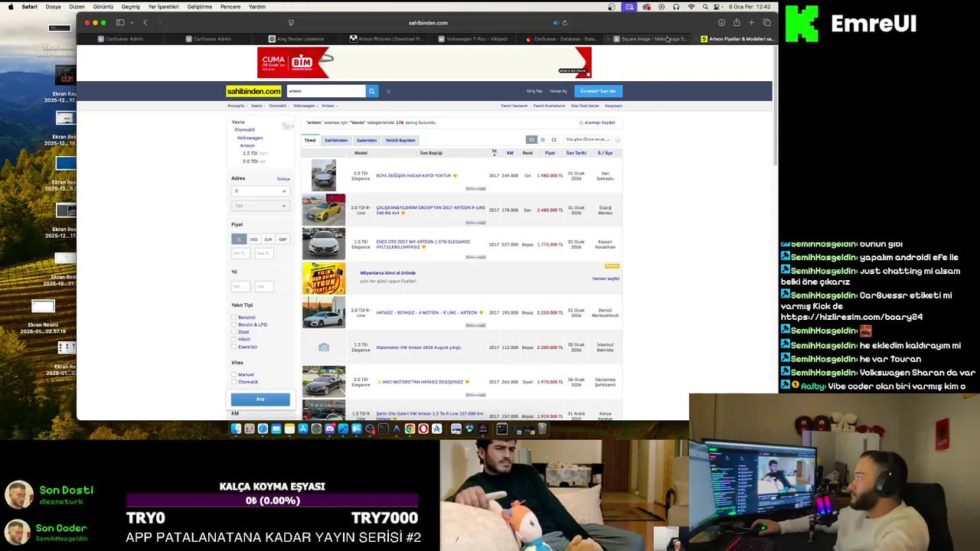980x551 pixels.
Task: Open Geçmiş menu in menu bar
Action: tap(131, 7)
